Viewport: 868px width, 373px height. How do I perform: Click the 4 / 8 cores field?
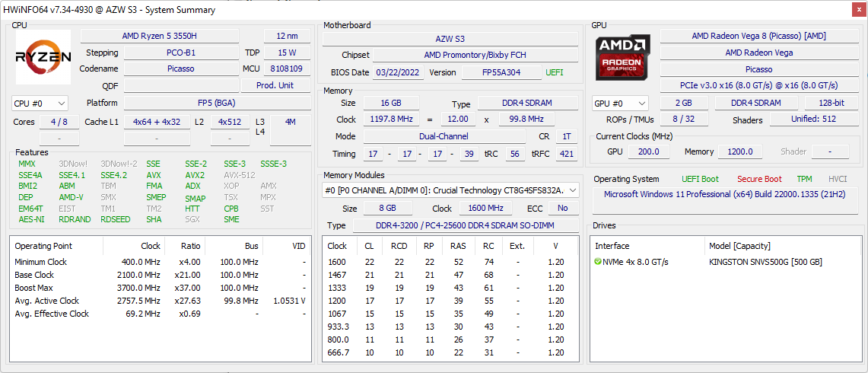click(x=59, y=121)
